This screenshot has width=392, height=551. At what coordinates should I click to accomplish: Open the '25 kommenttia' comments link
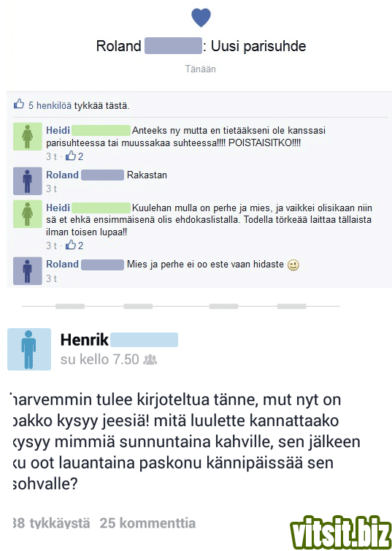pos(147,523)
